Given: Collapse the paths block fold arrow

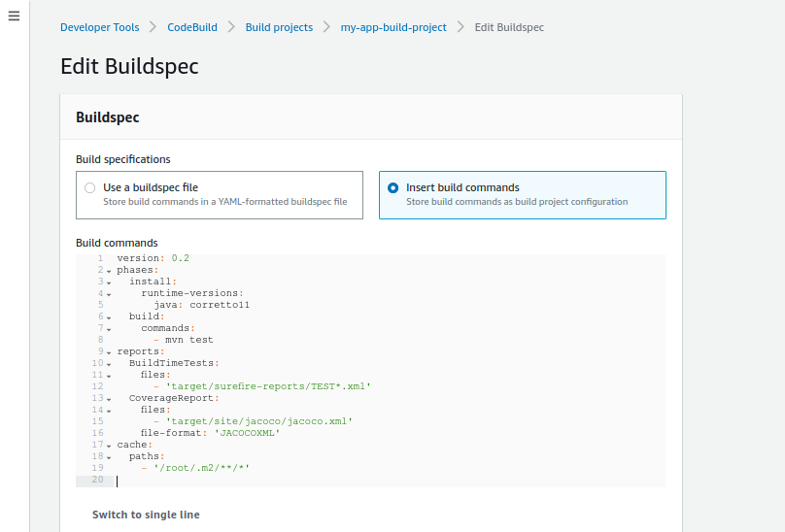Looking at the screenshot, I should tap(109, 457).
